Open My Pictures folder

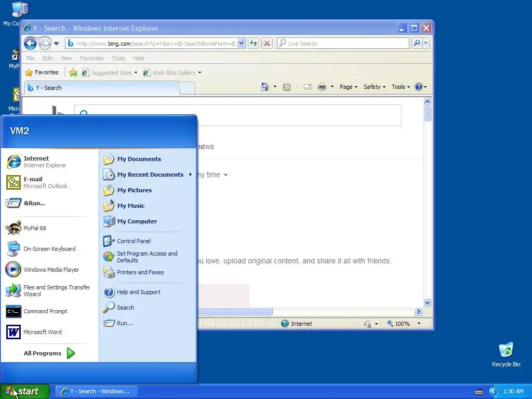click(148, 190)
